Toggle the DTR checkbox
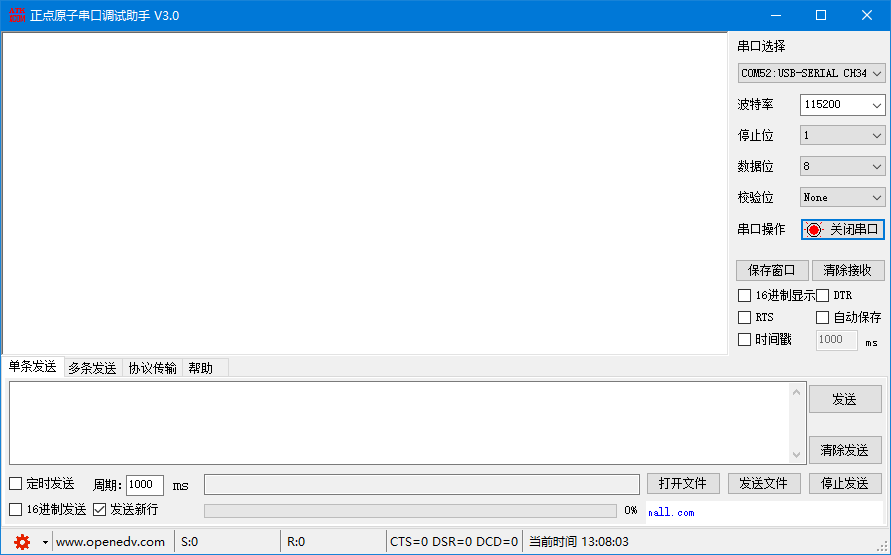This screenshot has width=891, height=555. click(823, 295)
